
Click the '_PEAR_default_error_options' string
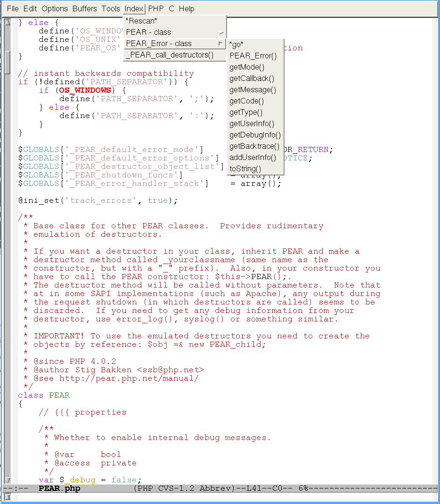(x=139, y=158)
